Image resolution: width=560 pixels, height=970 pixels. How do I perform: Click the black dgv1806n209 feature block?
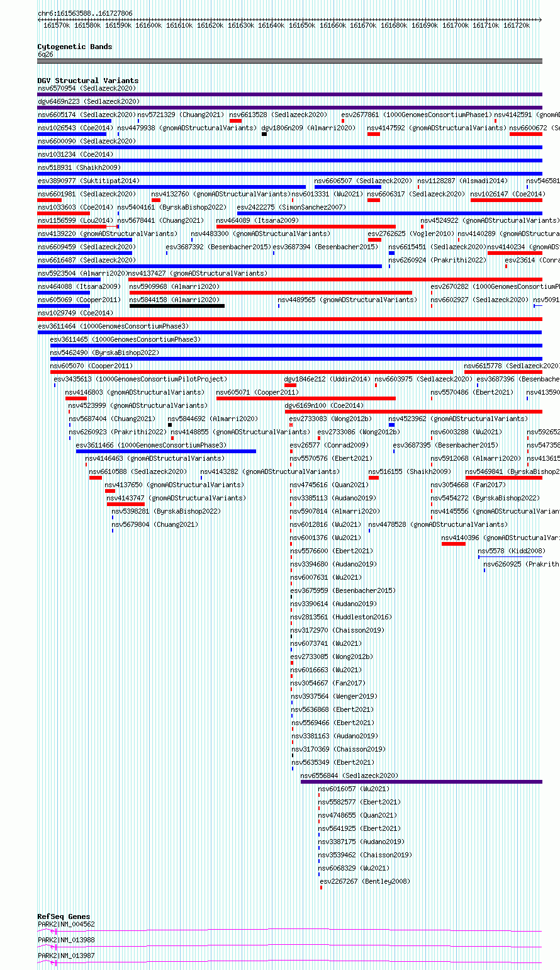click(264, 133)
